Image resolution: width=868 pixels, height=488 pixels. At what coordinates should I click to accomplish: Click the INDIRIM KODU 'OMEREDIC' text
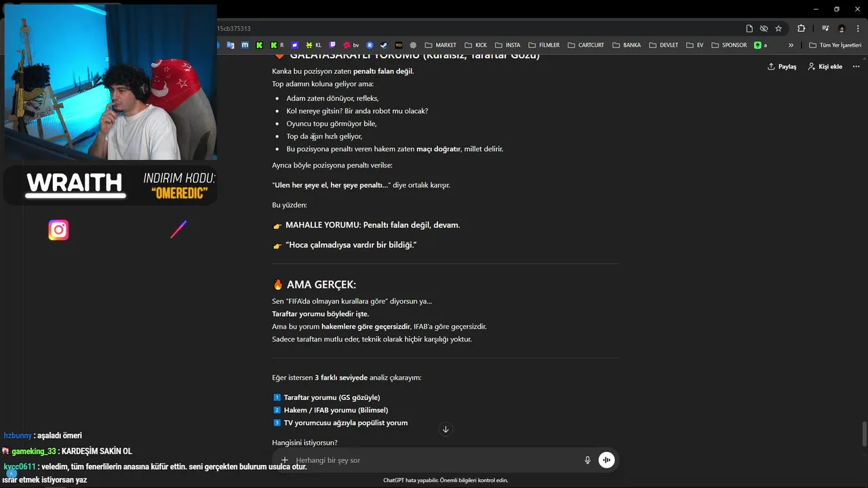pos(179,185)
